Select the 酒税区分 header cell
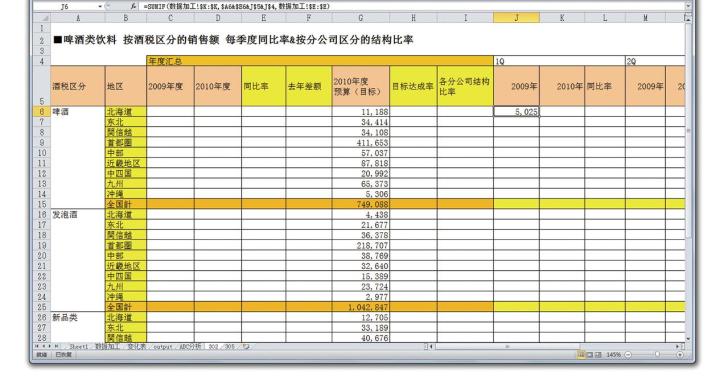Screen dimensions: 720x381 [78, 86]
